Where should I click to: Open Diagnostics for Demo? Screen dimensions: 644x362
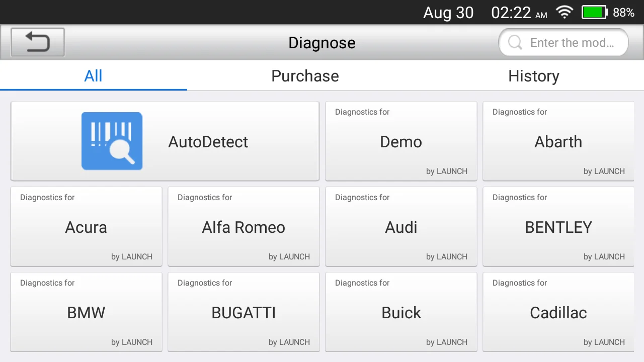[x=401, y=141]
